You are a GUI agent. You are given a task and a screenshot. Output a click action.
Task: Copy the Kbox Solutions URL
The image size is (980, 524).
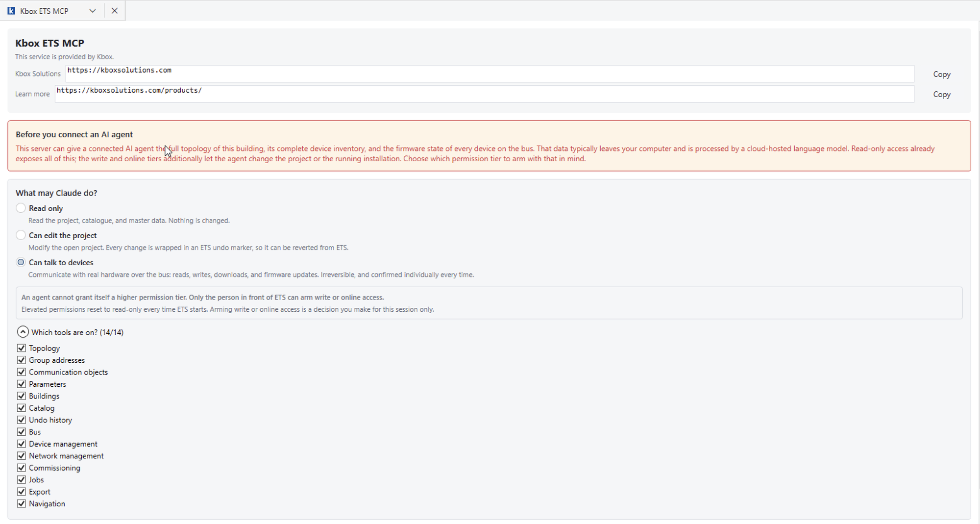click(941, 74)
